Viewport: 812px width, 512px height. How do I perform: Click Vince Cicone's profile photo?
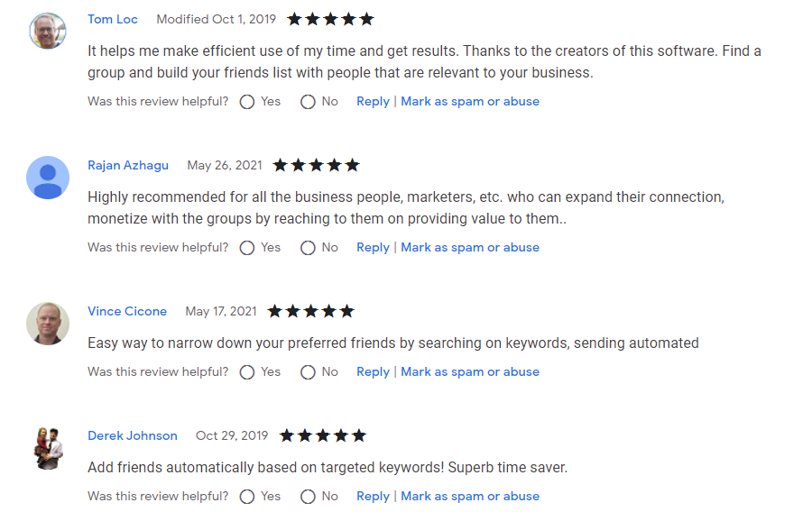click(48, 323)
